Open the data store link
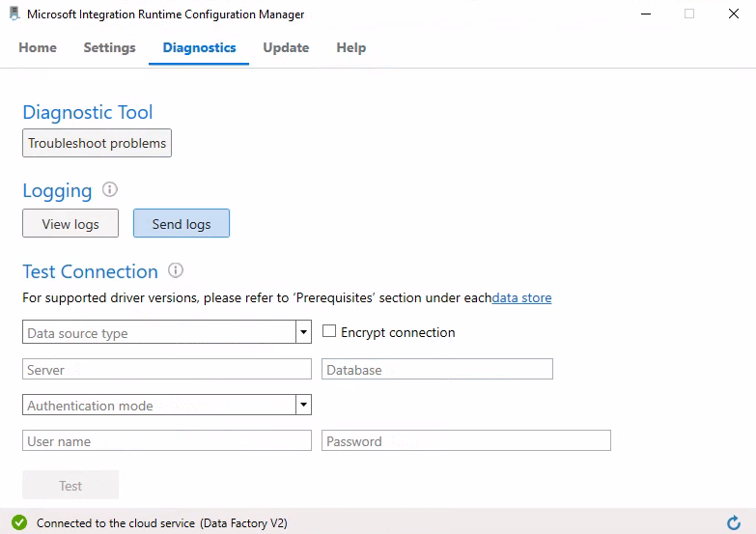Screen dimensions: 756x534 click(522, 297)
